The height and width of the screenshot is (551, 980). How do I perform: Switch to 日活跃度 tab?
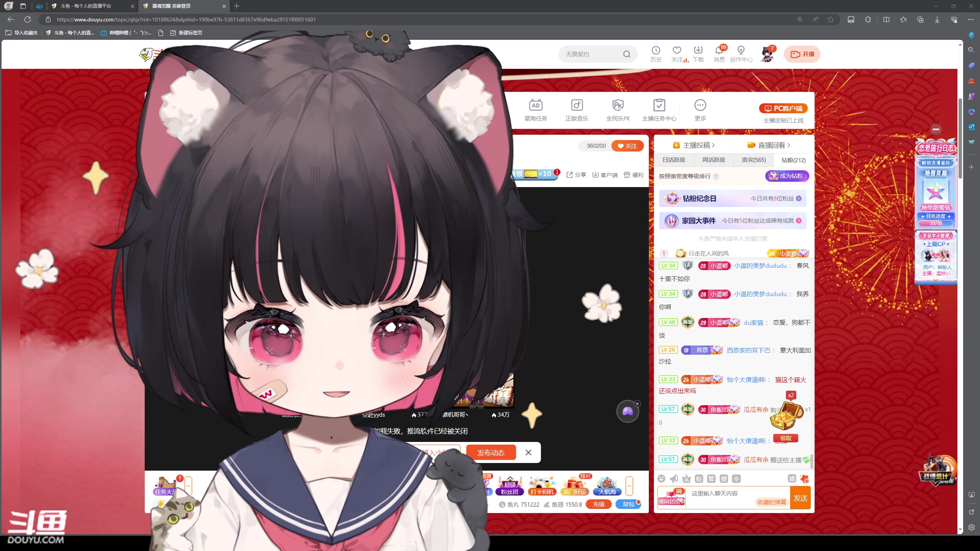(x=674, y=160)
